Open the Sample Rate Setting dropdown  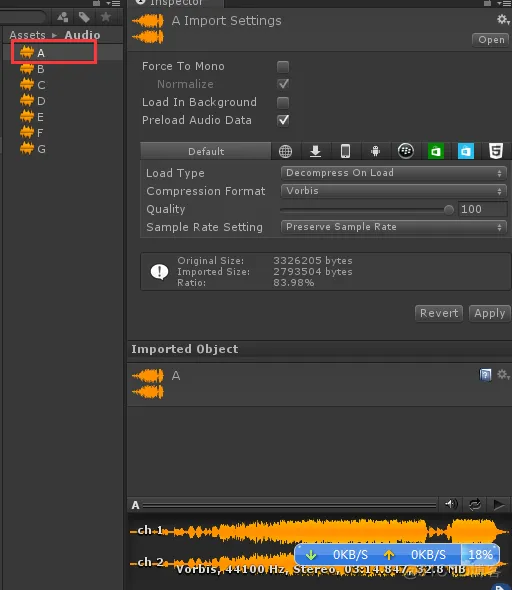pyautogui.click(x=393, y=227)
